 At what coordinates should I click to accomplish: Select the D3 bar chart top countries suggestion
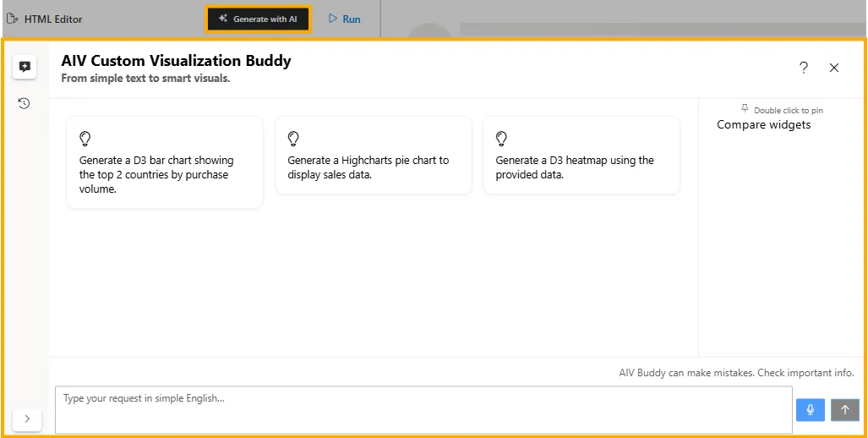[x=156, y=175]
